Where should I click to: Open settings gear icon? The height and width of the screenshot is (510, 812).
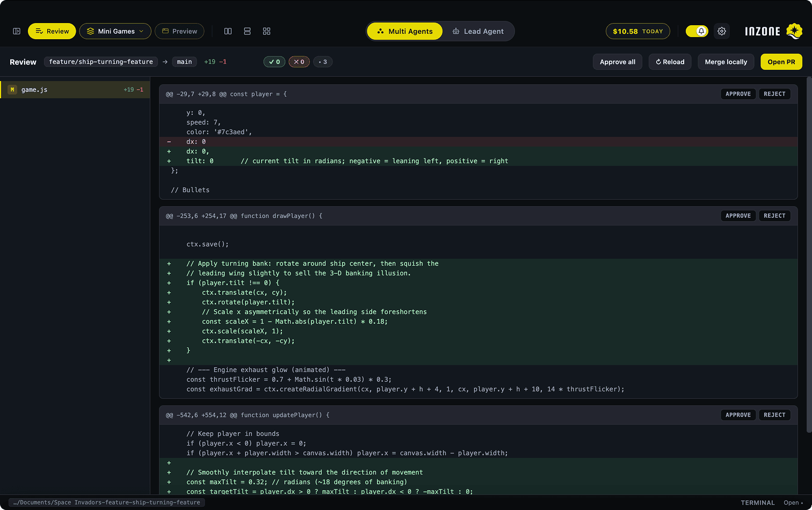coord(722,31)
